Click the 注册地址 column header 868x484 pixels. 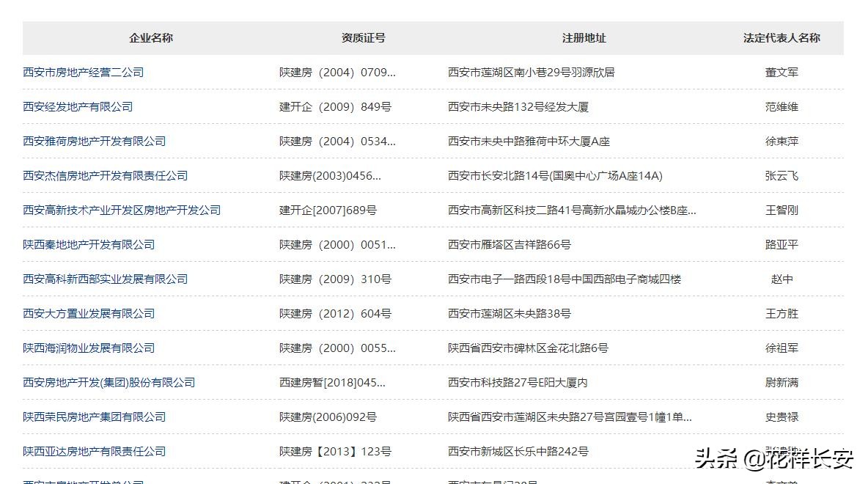(x=583, y=37)
